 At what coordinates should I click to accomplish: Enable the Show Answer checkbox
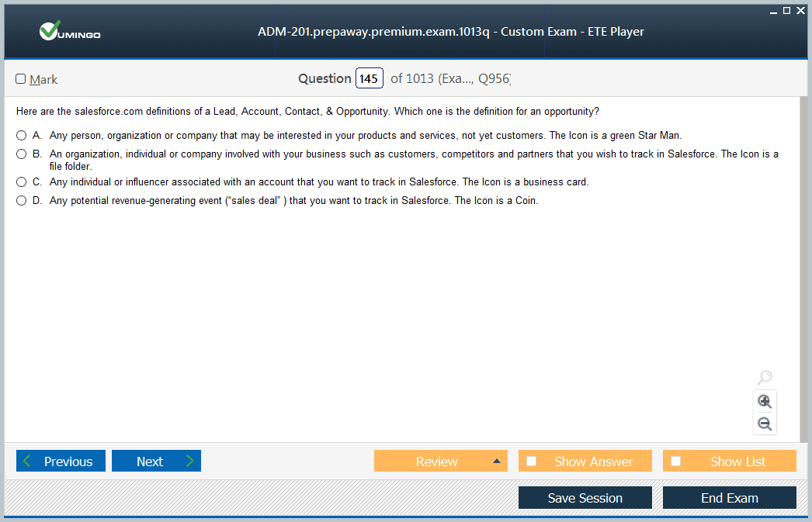(x=532, y=462)
